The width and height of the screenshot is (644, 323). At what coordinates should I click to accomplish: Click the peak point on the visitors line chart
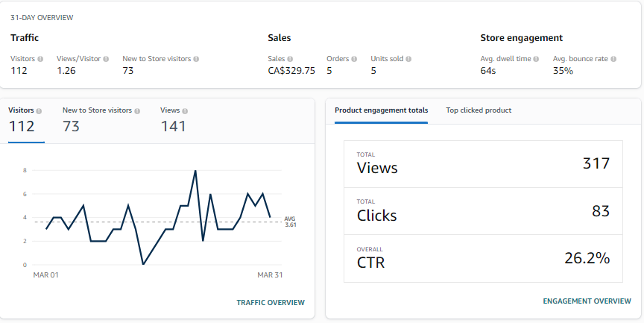pos(195,171)
